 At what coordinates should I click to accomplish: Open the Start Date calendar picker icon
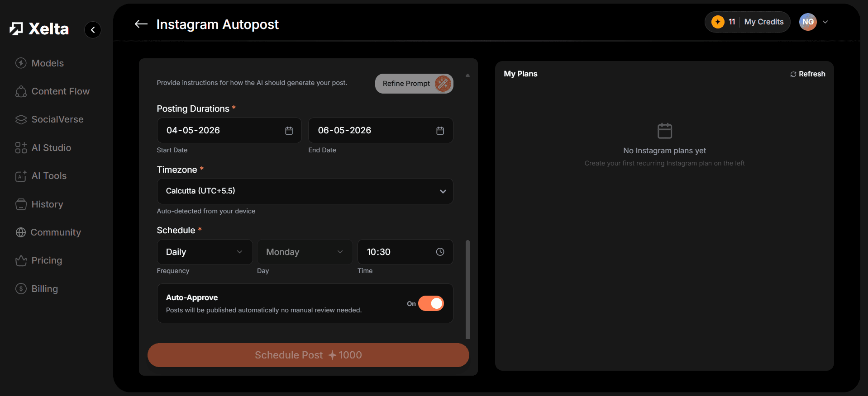click(x=289, y=131)
